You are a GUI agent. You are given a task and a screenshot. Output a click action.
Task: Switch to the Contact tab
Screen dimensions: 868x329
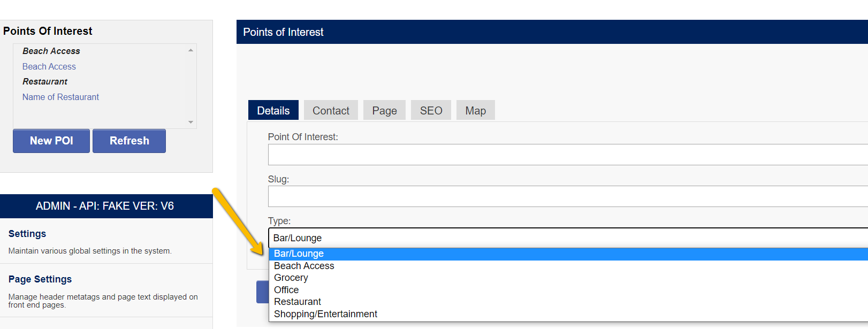click(x=331, y=110)
